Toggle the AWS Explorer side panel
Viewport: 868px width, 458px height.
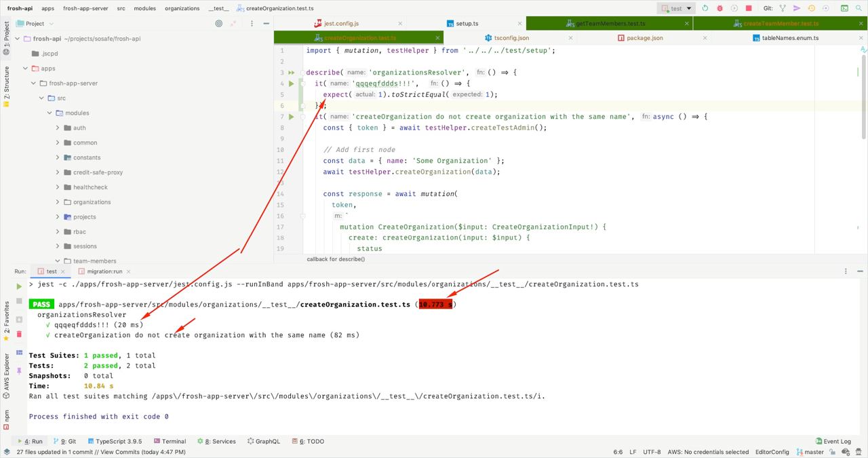pyautogui.click(x=6, y=375)
